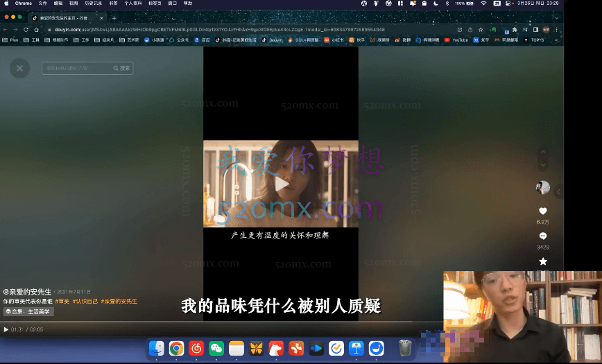Open the 历史记录 menu
This screenshot has height=364, width=602.
point(94,3)
